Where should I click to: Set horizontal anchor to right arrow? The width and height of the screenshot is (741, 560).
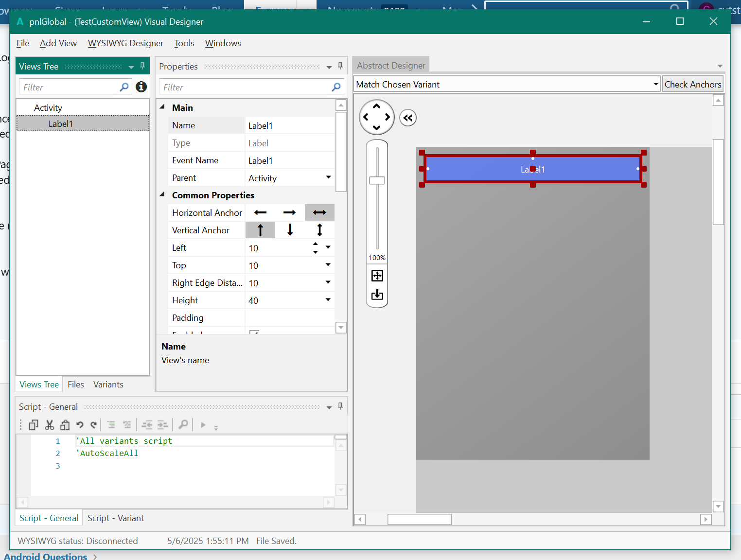point(290,212)
